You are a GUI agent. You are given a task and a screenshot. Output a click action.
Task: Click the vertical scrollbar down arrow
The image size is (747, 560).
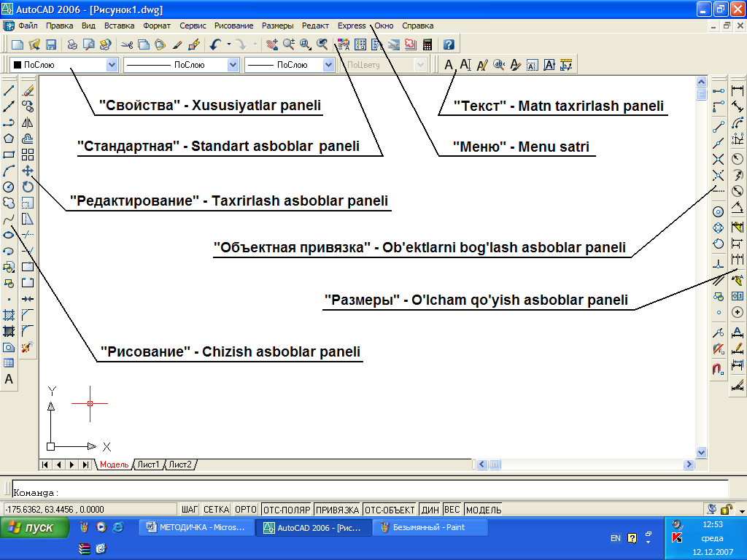coord(701,452)
